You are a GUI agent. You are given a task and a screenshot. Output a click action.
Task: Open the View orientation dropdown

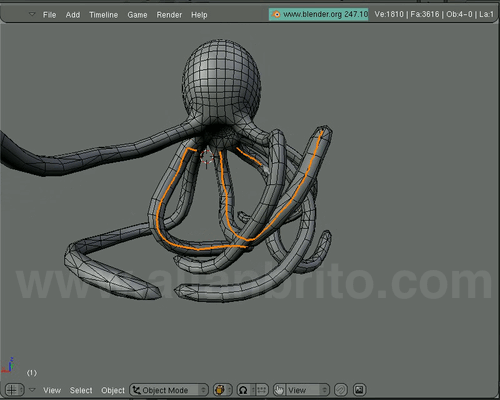pyautogui.click(x=307, y=390)
